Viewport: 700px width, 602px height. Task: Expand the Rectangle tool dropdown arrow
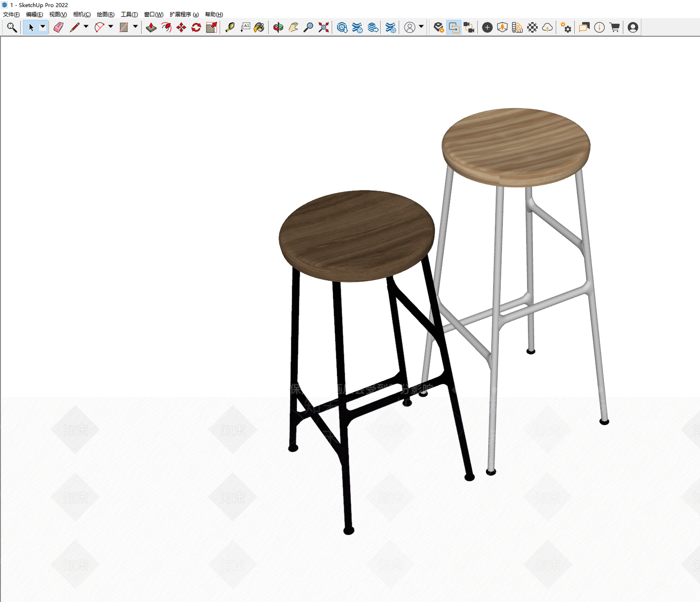pyautogui.click(x=135, y=27)
